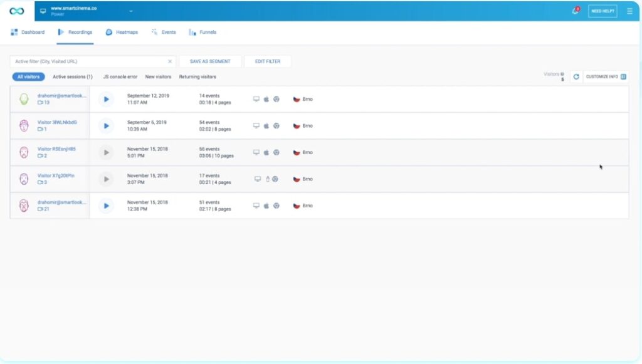Click avatar of Visitor RSEsnjH85

click(x=24, y=152)
